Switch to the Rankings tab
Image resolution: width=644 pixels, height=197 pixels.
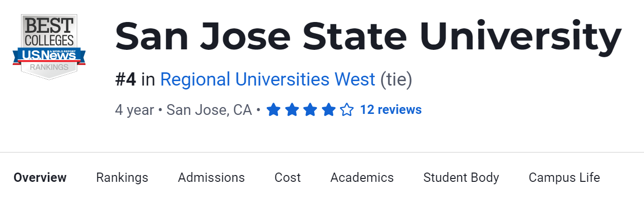122,177
